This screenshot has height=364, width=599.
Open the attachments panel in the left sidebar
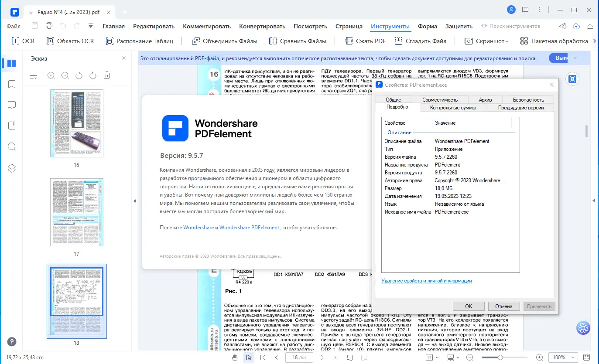(x=12, y=126)
